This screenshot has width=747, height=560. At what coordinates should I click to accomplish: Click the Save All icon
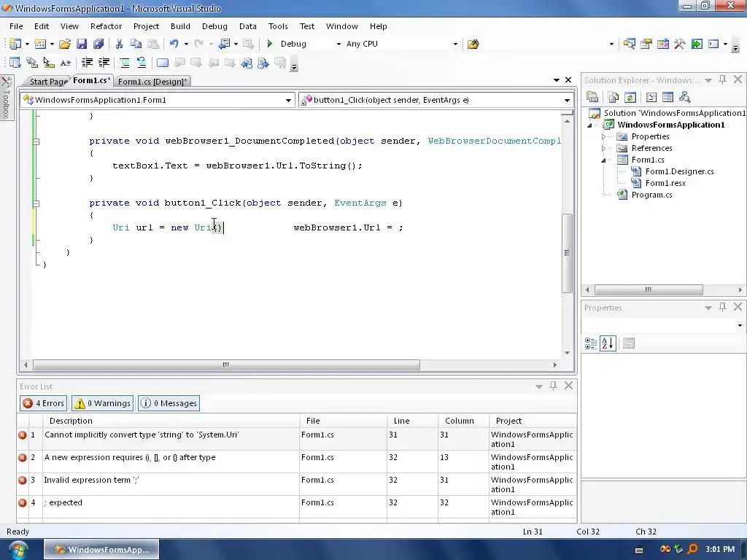coord(98,44)
